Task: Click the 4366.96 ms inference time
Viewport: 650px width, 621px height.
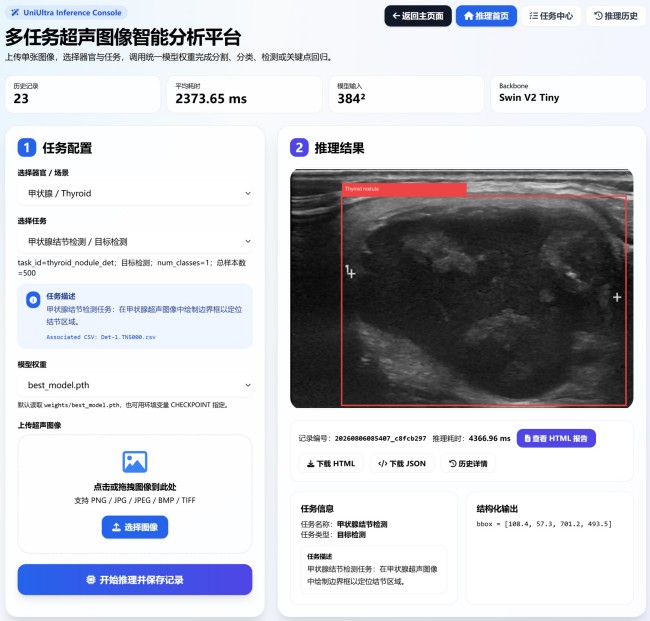Action: coord(489,438)
